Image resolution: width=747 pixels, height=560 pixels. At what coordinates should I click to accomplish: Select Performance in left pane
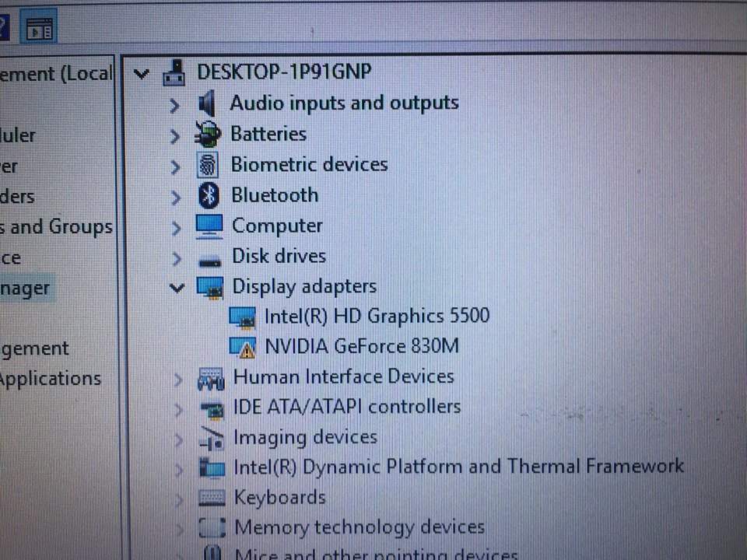coord(10,258)
